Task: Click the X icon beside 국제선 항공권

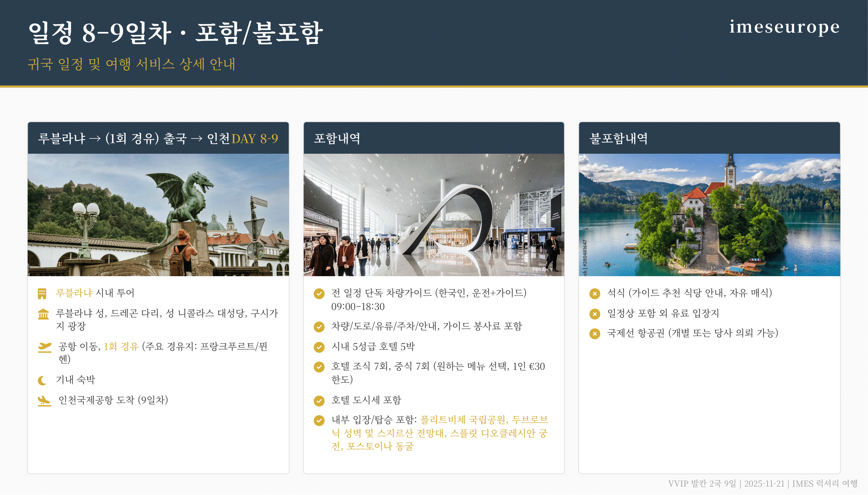Action: click(595, 333)
